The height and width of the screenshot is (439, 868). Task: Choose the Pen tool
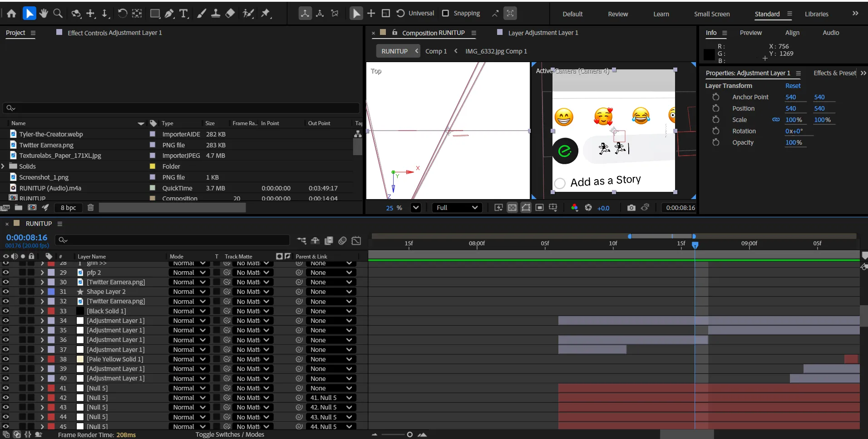[x=169, y=14]
